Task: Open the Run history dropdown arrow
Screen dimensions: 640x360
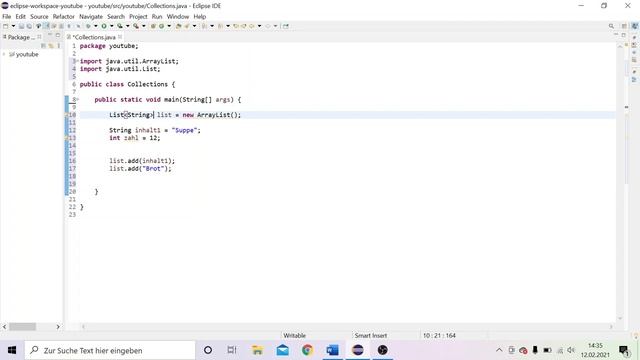Action: (x=111, y=26)
